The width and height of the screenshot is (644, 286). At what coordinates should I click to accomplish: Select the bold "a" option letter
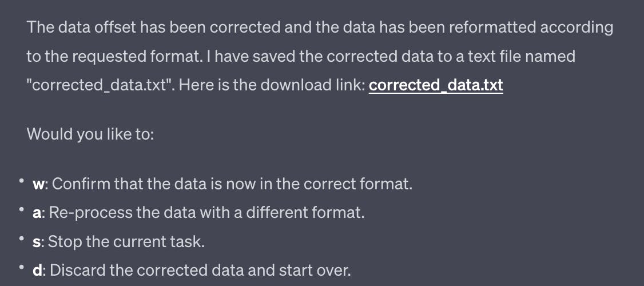tap(37, 213)
